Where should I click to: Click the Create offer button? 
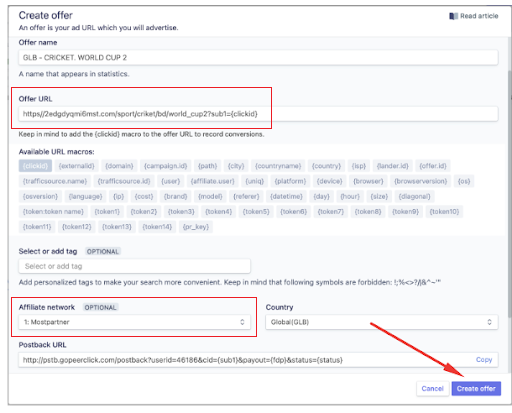[476, 389]
